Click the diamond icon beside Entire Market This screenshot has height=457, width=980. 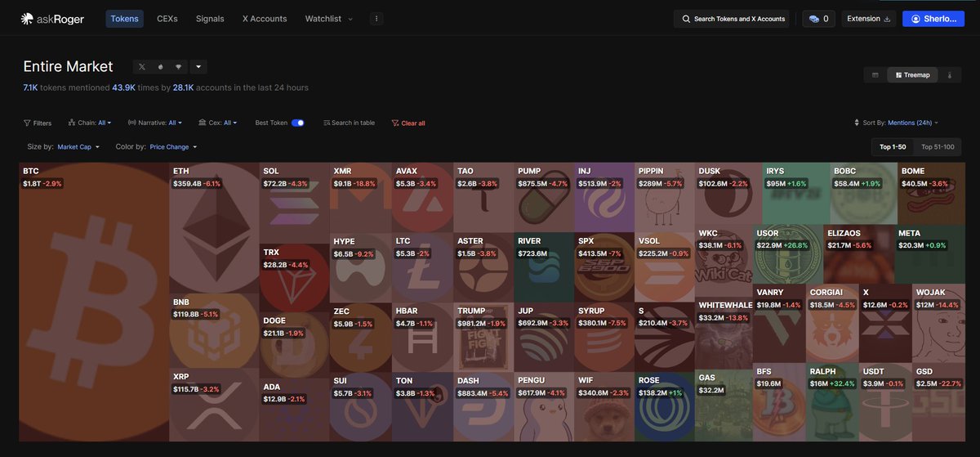[179, 67]
